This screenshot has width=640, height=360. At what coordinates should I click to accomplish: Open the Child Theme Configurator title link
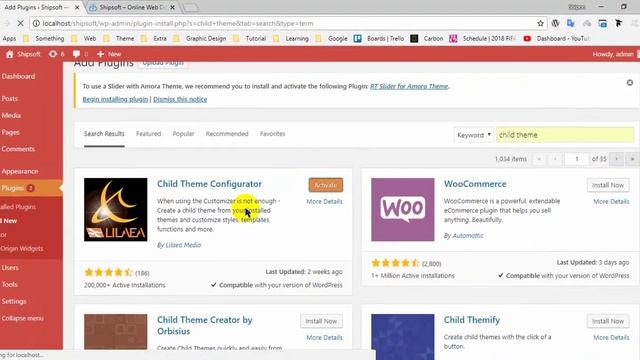click(209, 184)
